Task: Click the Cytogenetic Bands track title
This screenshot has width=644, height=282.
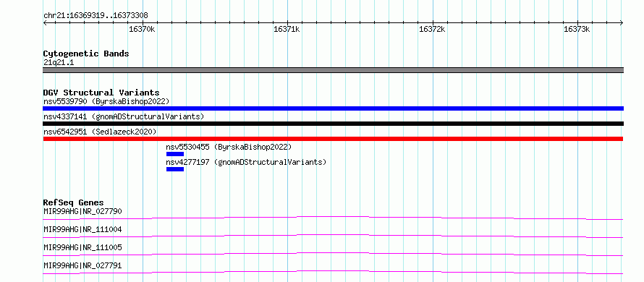Action: point(86,54)
